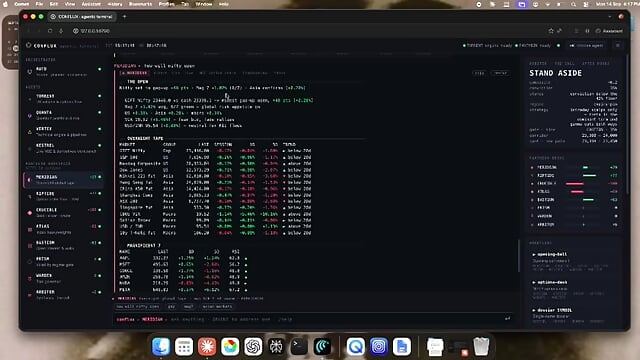Open a new browser tab with plus
Screen dimensions: 640x360
click(x=124, y=17)
